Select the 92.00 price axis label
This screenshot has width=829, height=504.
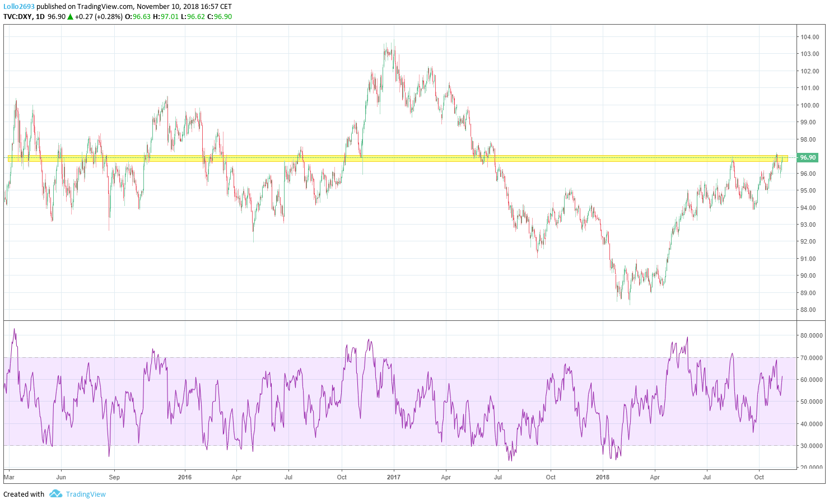809,241
